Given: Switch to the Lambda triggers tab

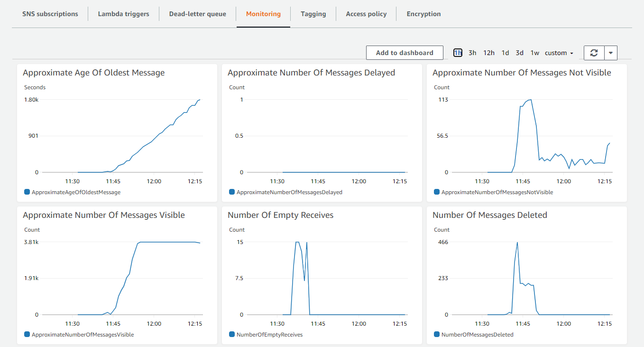Looking at the screenshot, I should tap(123, 14).
